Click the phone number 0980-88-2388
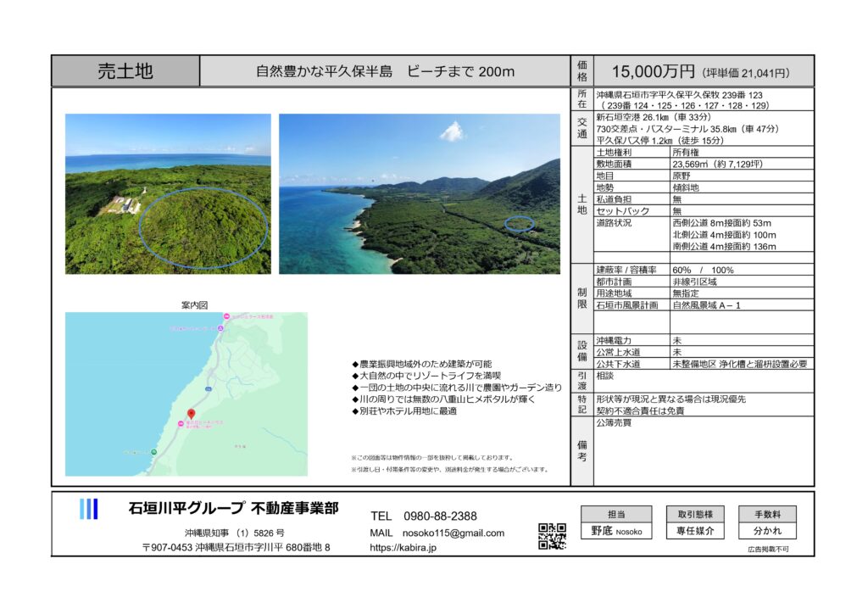The width and height of the screenshot is (868, 614). click(x=435, y=516)
